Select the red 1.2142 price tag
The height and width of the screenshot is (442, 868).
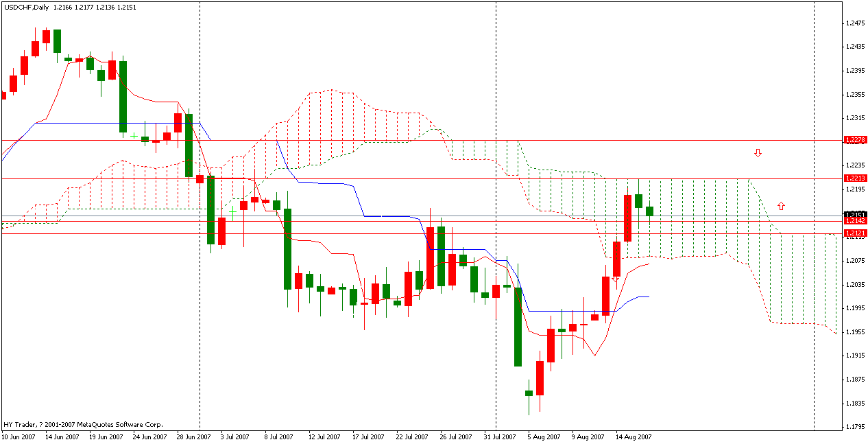pyautogui.click(x=856, y=221)
